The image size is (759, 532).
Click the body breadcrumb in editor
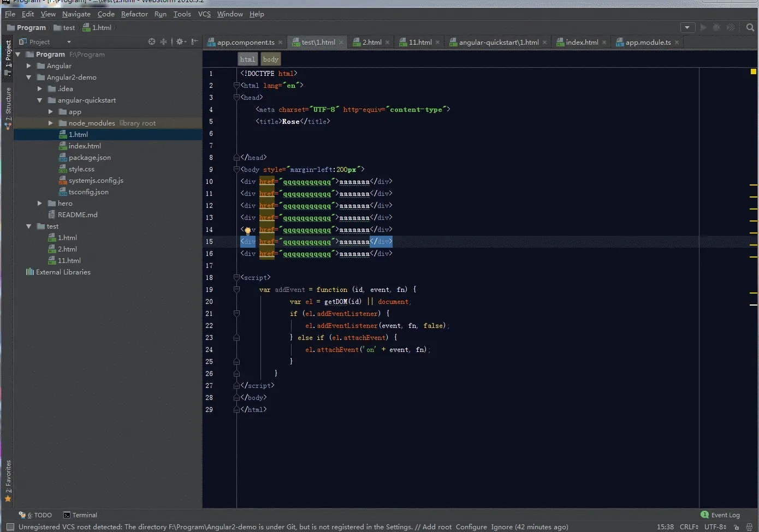pyautogui.click(x=270, y=59)
